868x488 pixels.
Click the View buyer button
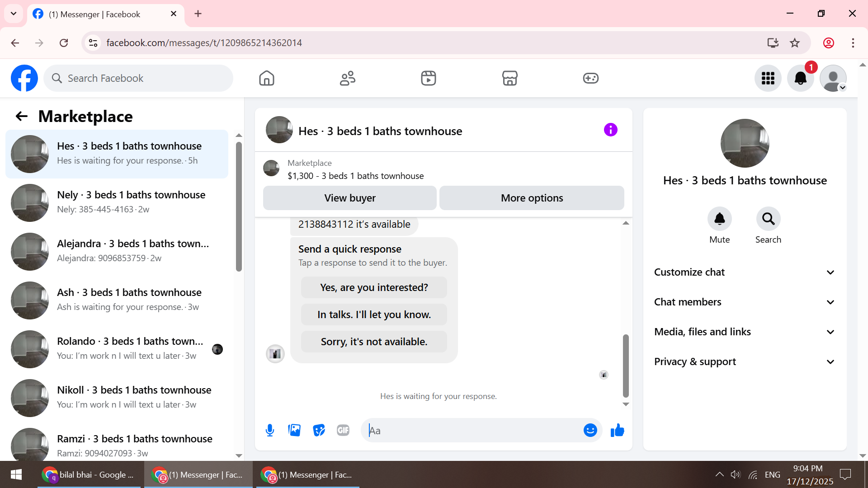click(x=349, y=198)
